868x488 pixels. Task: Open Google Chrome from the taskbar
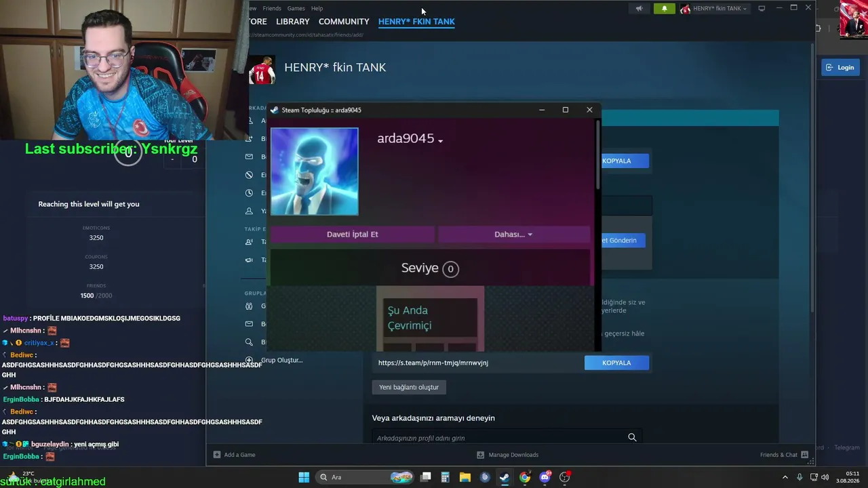[525, 477]
